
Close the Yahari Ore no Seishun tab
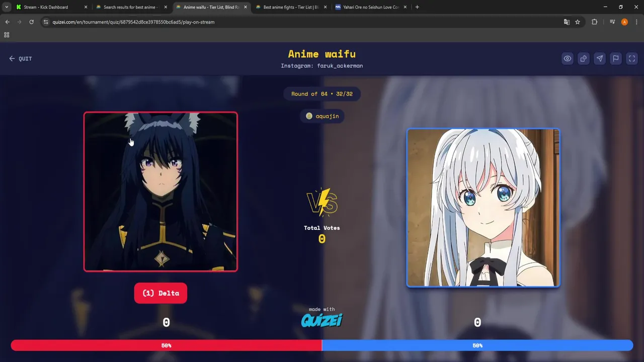(405, 7)
